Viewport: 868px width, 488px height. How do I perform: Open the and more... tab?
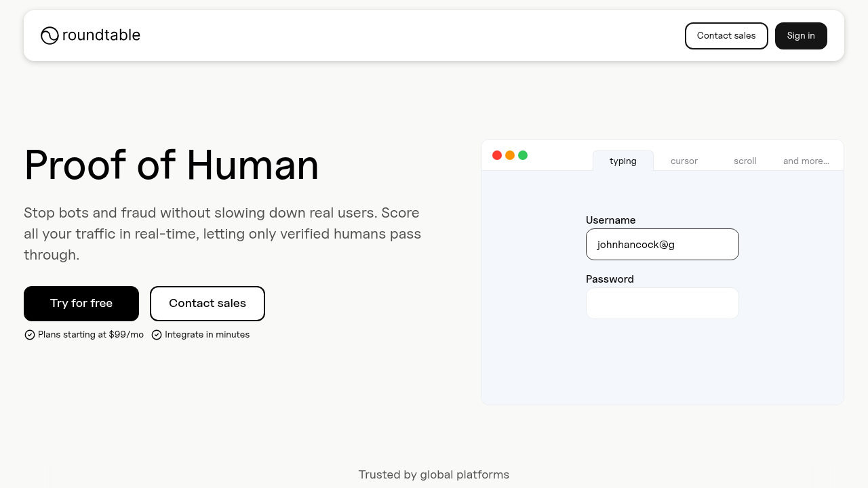coord(806,161)
